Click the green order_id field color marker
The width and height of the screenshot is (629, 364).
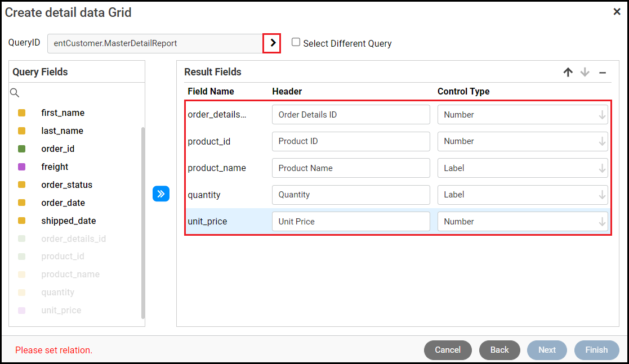[22, 149]
